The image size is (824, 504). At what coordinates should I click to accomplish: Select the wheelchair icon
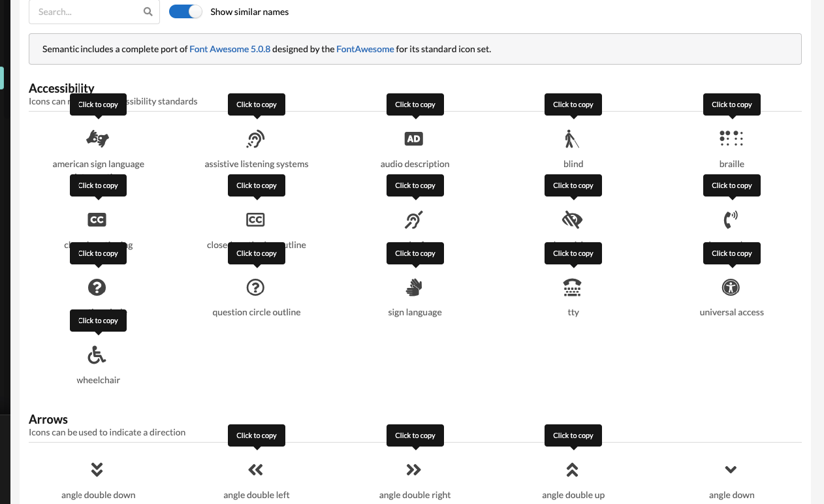pos(97,354)
